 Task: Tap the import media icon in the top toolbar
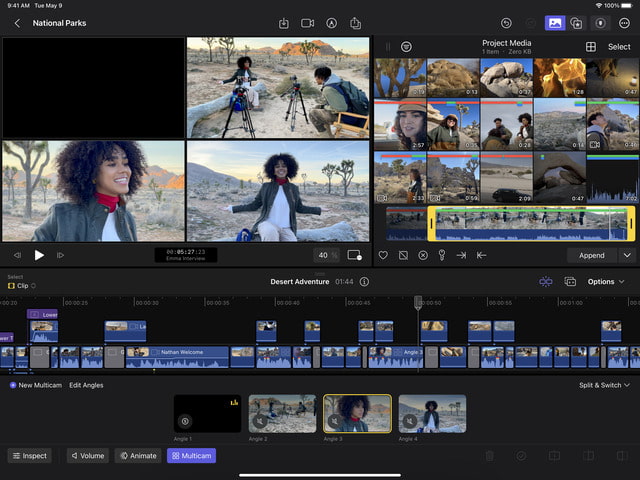pyautogui.click(x=284, y=23)
